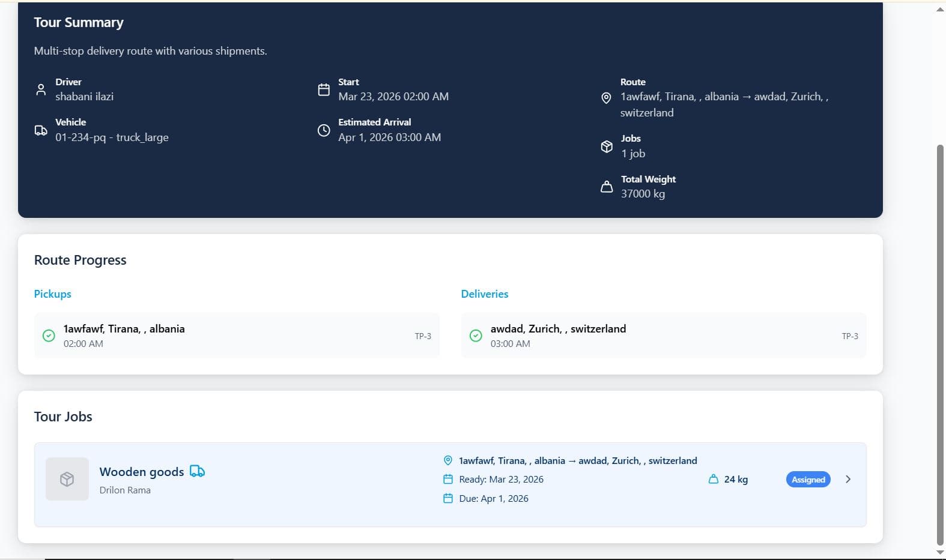
Task: Click the Tour Jobs heading
Action: (x=63, y=417)
